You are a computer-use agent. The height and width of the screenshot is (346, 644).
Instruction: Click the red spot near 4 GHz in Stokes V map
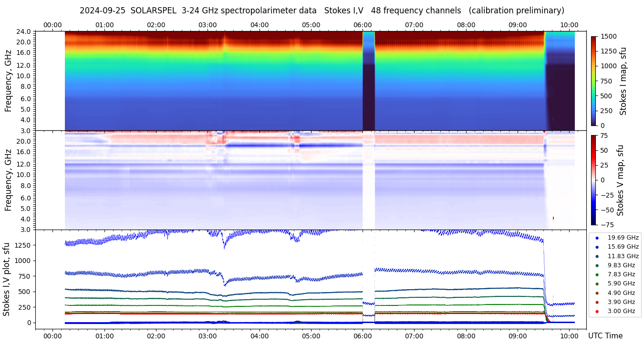pos(553,218)
